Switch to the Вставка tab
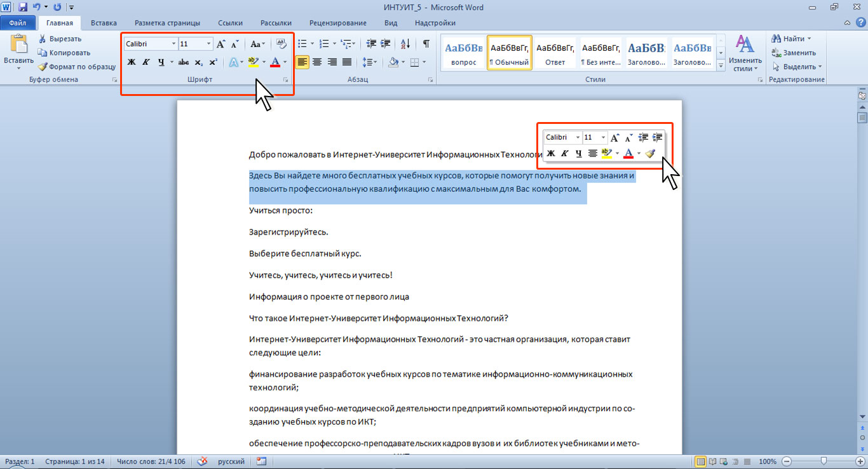This screenshot has height=469, width=868. click(104, 23)
